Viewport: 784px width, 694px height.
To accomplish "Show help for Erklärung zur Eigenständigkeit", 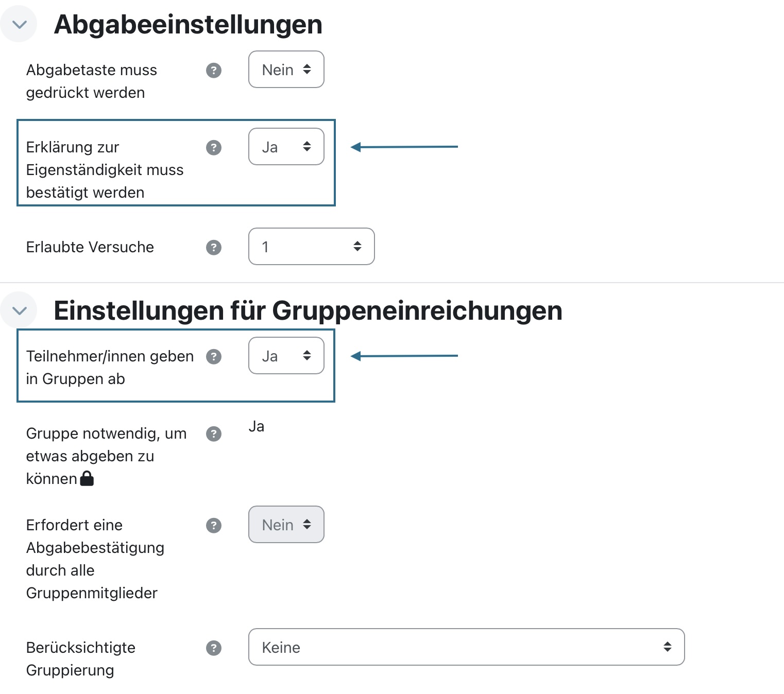I will (214, 148).
